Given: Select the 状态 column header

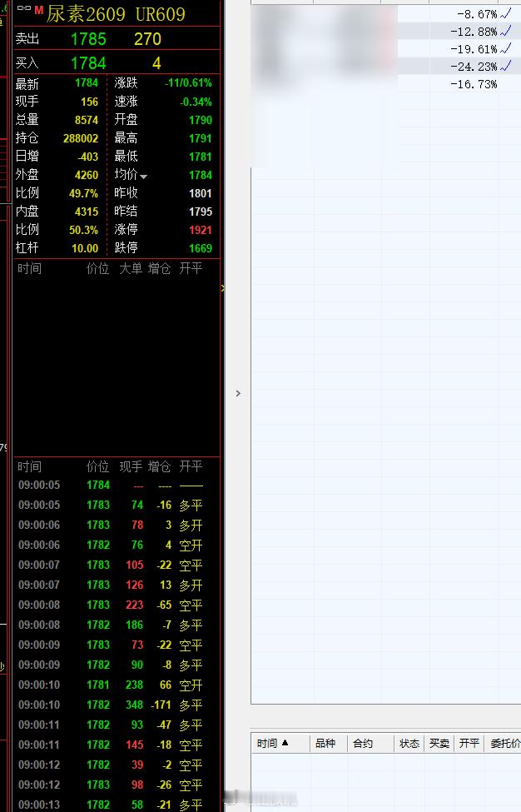Looking at the screenshot, I should [409, 744].
